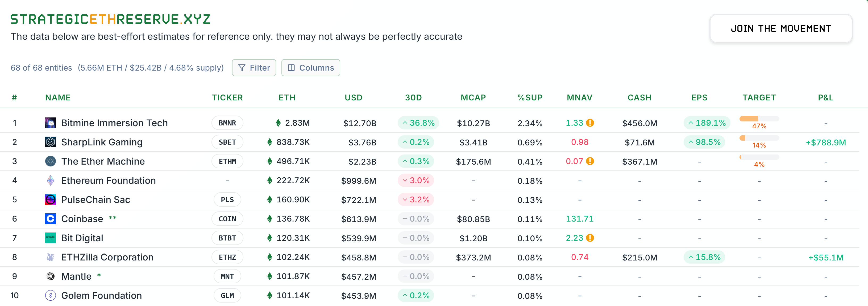The image size is (868, 306).
Task: Click the warning icon next to MNAV 0.07
Action: pos(590,161)
